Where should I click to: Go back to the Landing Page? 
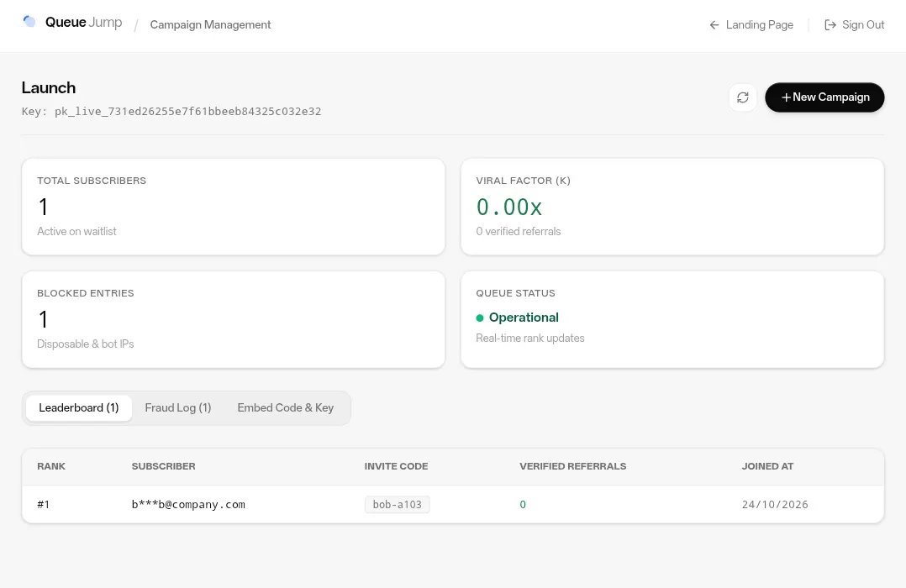pyautogui.click(x=751, y=25)
